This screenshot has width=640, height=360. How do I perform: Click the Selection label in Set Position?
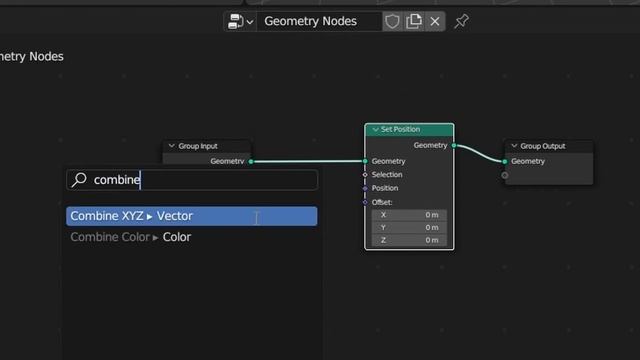tap(387, 175)
